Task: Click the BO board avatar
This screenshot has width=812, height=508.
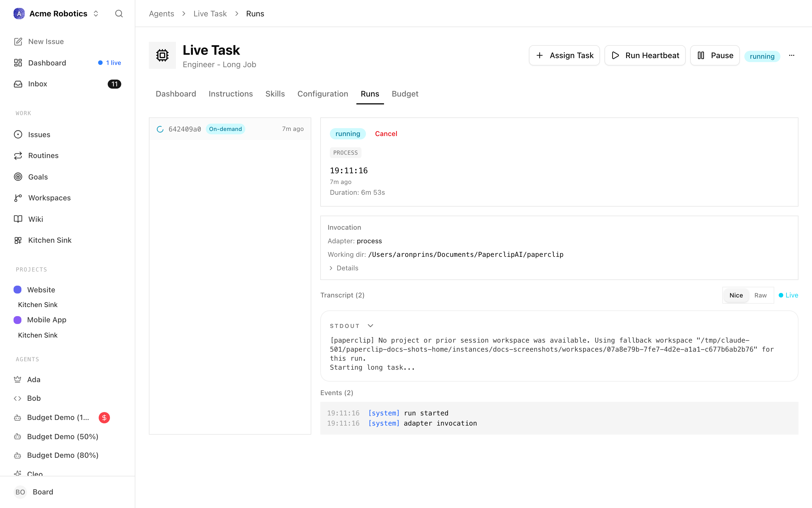Action: click(20, 492)
